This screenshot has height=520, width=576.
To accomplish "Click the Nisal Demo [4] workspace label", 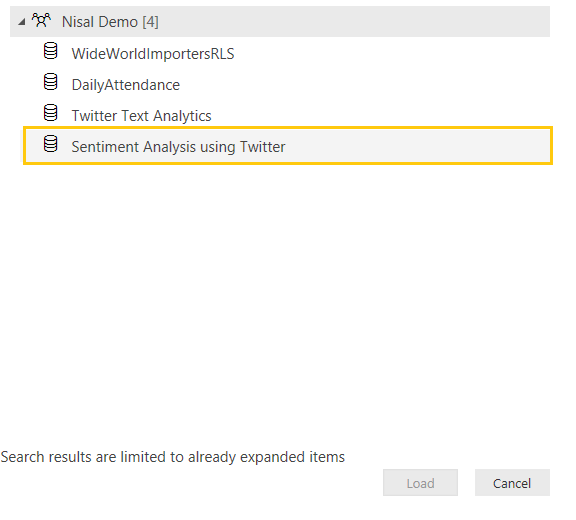I will click(110, 22).
